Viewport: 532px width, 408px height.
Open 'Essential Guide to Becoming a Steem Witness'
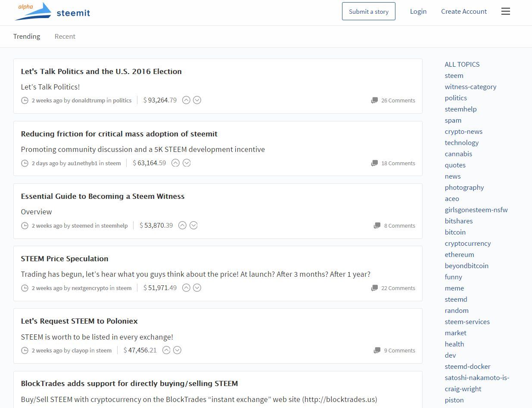pos(103,196)
